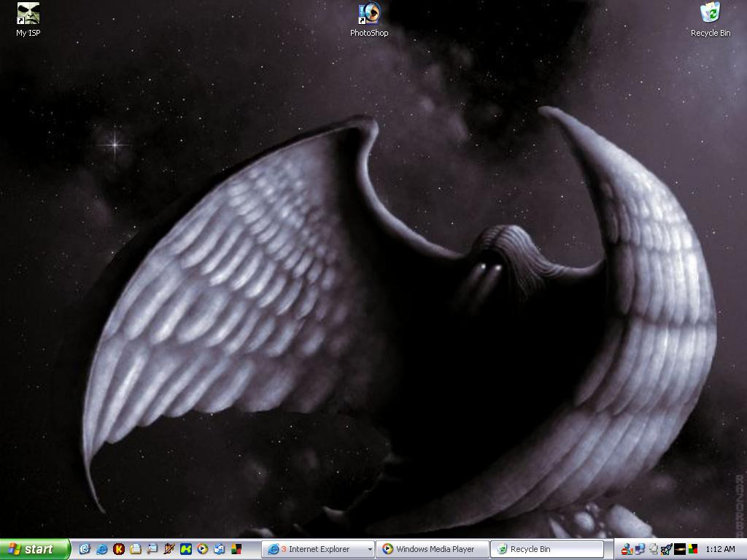The image size is (747, 560).
Task: Launch the red K icon in Quick Launch
Action: pos(119,549)
